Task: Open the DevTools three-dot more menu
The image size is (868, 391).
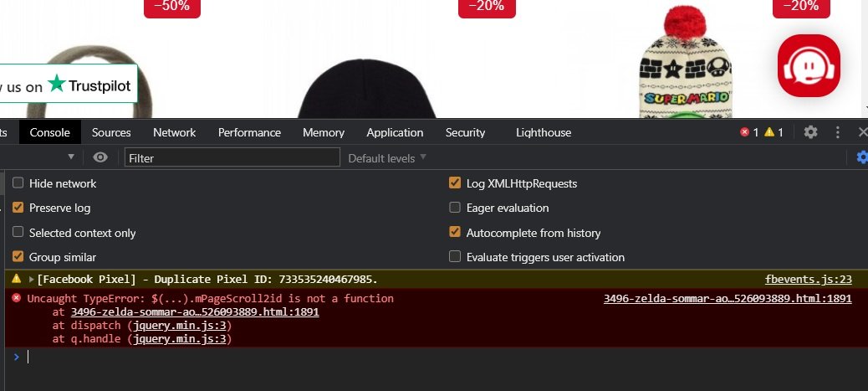Action: pyautogui.click(x=838, y=132)
